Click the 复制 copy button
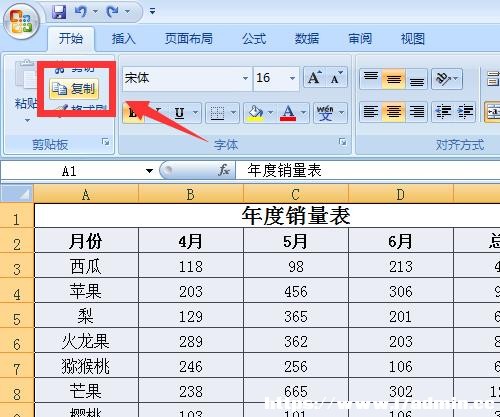 click(x=74, y=89)
